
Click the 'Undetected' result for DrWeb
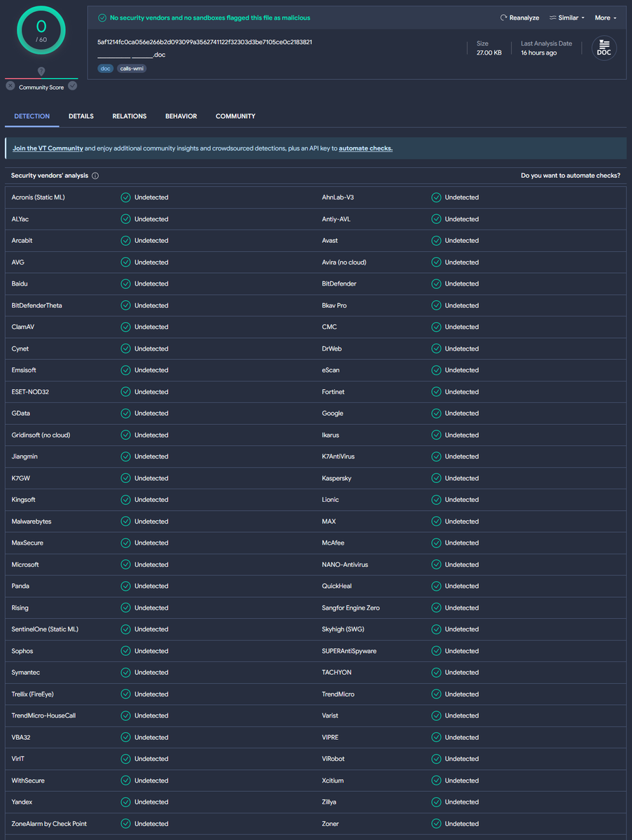461,349
